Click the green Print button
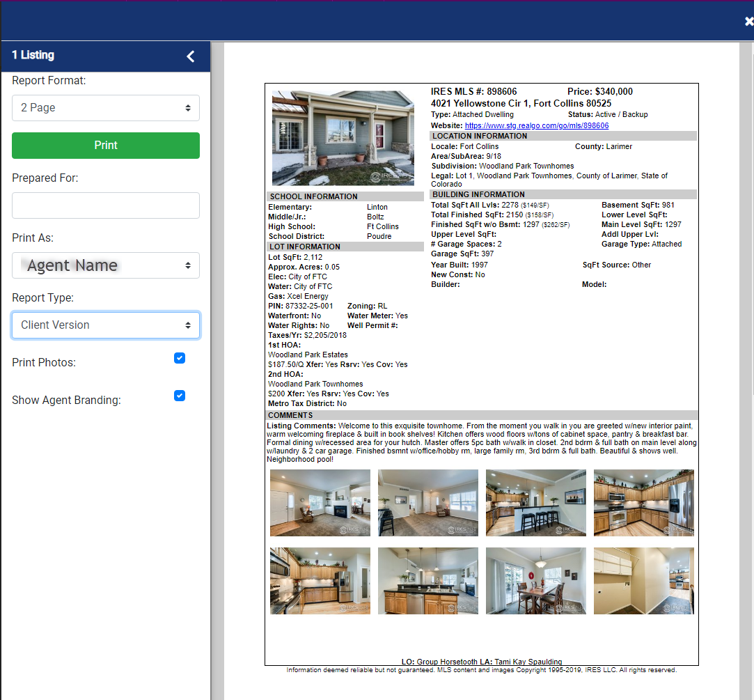The image size is (754, 700). tap(106, 146)
